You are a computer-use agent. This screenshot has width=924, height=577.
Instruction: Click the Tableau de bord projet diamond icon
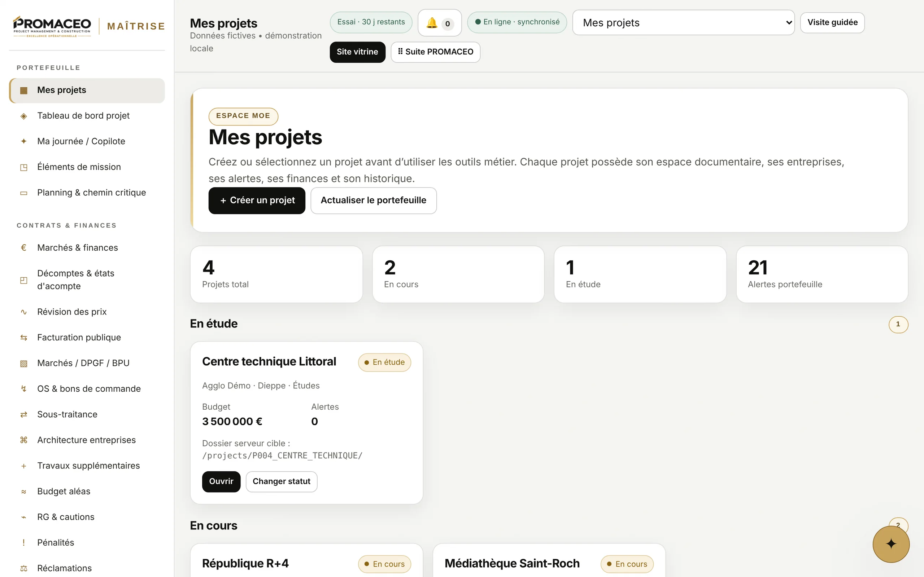coord(24,116)
